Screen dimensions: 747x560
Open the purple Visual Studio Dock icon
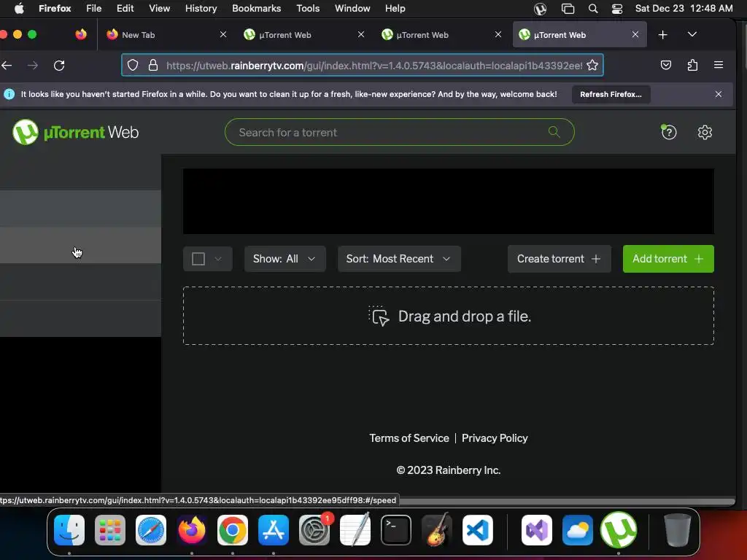pos(537,529)
